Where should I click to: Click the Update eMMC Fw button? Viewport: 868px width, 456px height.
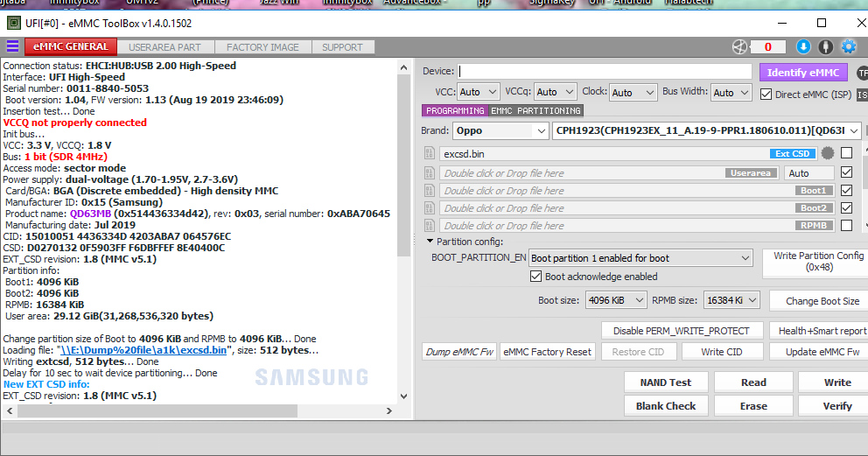[819, 352]
